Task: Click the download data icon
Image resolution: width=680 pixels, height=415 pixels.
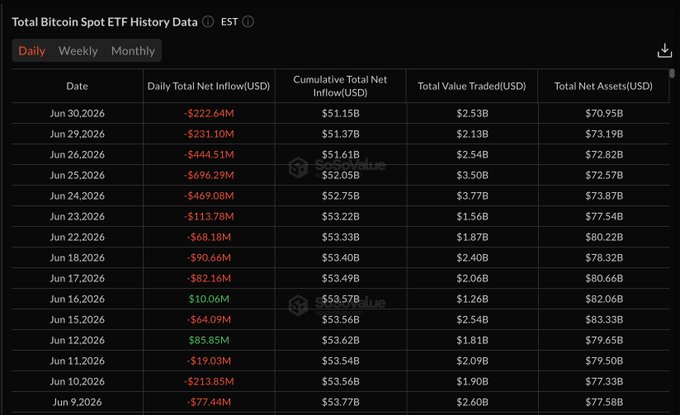Action: click(664, 51)
